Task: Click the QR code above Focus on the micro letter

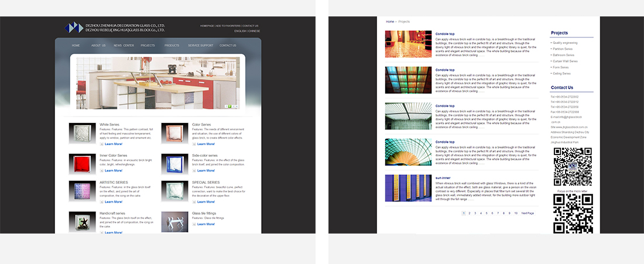Action: click(x=573, y=167)
